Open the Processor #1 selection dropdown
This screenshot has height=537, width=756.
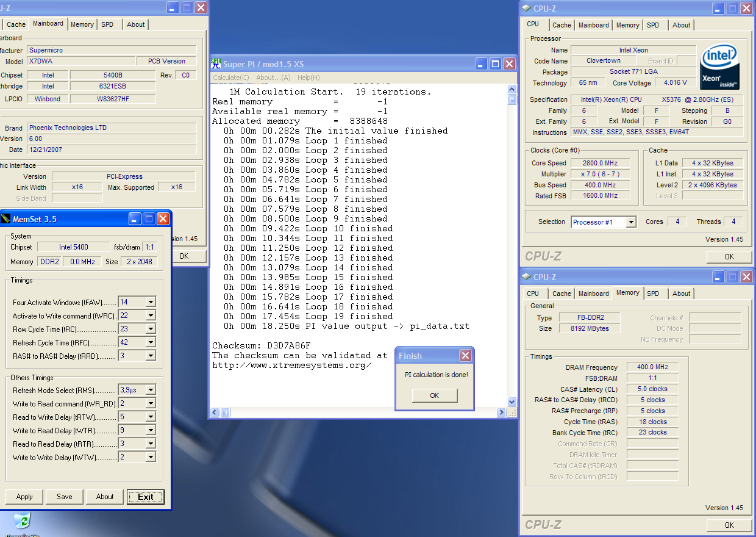click(631, 222)
